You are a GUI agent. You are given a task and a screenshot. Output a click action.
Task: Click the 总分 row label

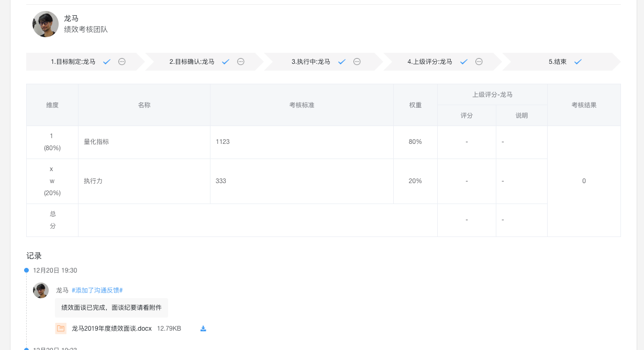coord(52,220)
